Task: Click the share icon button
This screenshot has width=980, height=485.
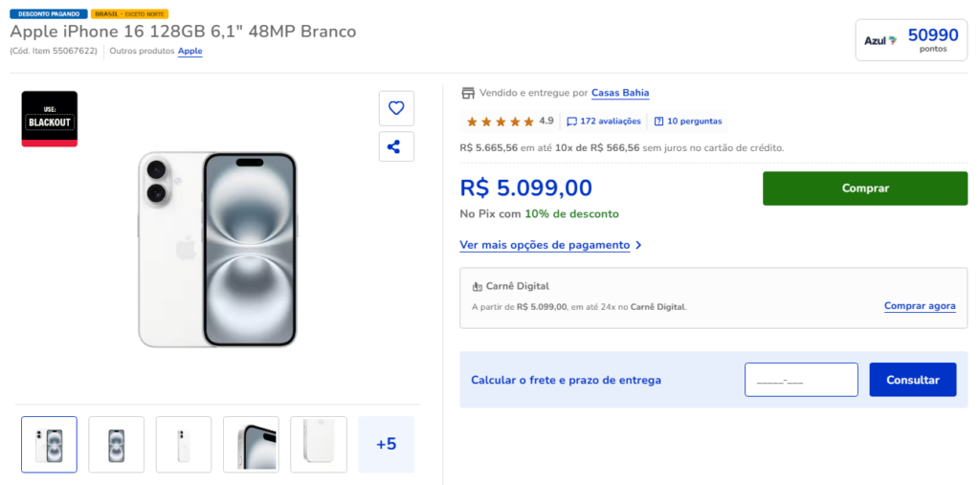Action: pos(396,146)
